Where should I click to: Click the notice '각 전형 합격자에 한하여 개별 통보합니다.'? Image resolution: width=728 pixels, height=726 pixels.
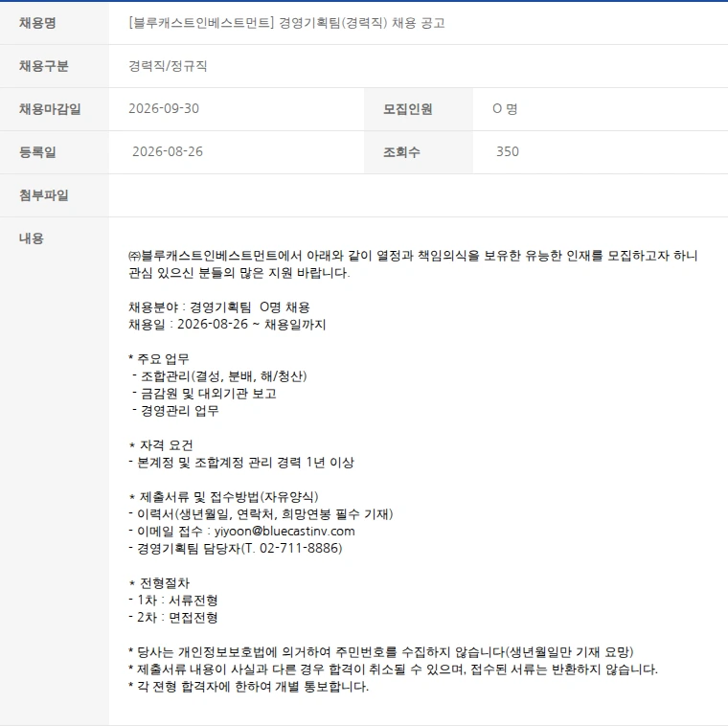[x=253, y=687]
